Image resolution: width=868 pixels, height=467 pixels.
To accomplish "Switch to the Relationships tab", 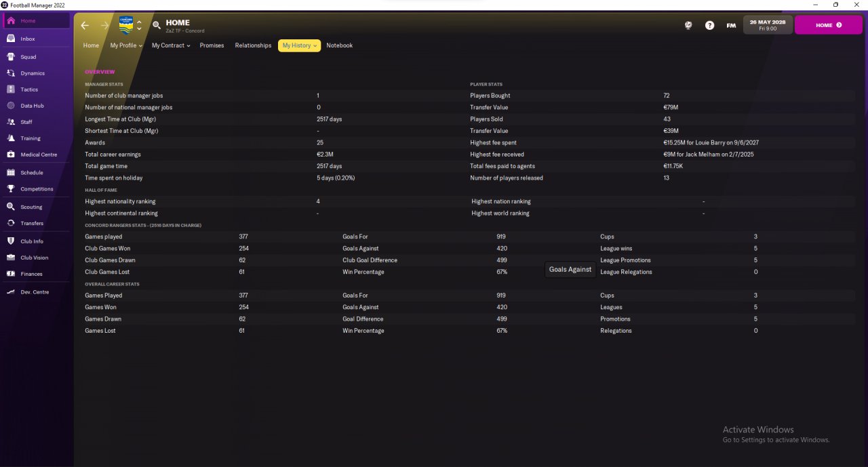I will (x=253, y=45).
